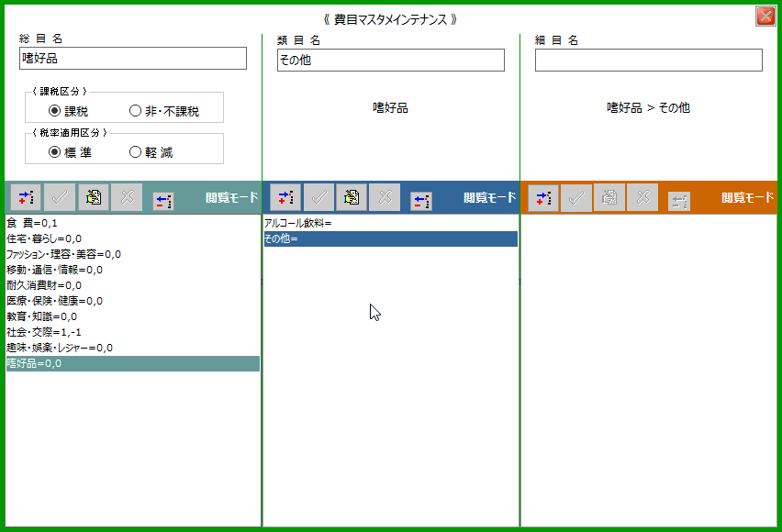Click edit-note icon in 総目 toolbar
Image resolution: width=782 pixels, height=532 pixels.
(x=94, y=197)
